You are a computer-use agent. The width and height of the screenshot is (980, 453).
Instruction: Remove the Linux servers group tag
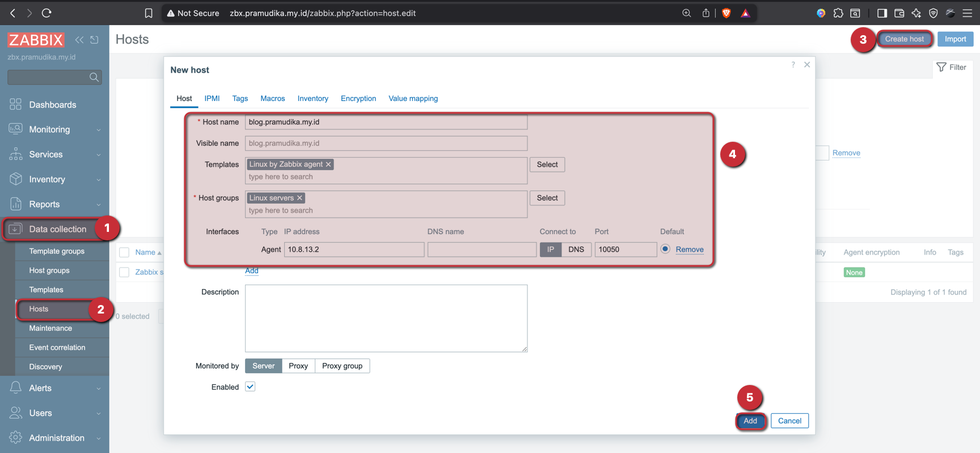pos(299,198)
